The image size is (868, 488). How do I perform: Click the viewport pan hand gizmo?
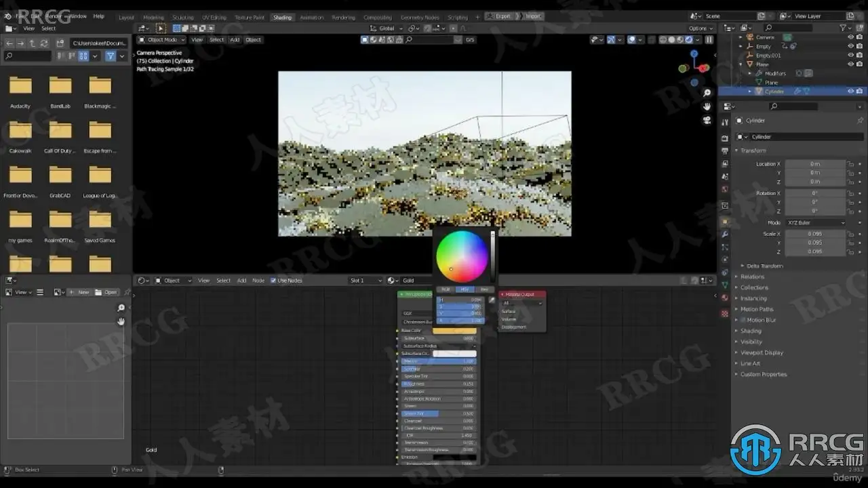[x=707, y=106]
